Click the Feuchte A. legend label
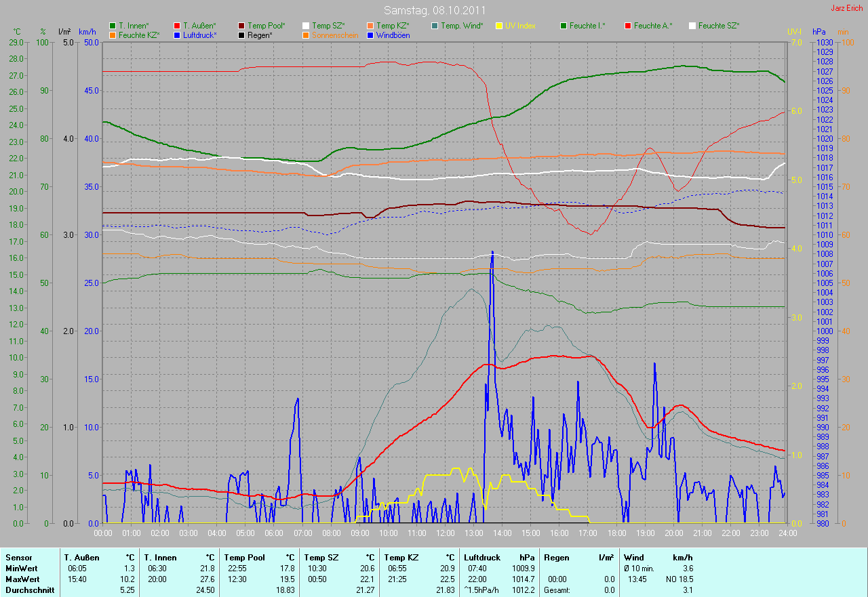The height and width of the screenshot is (597, 868). click(x=653, y=26)
